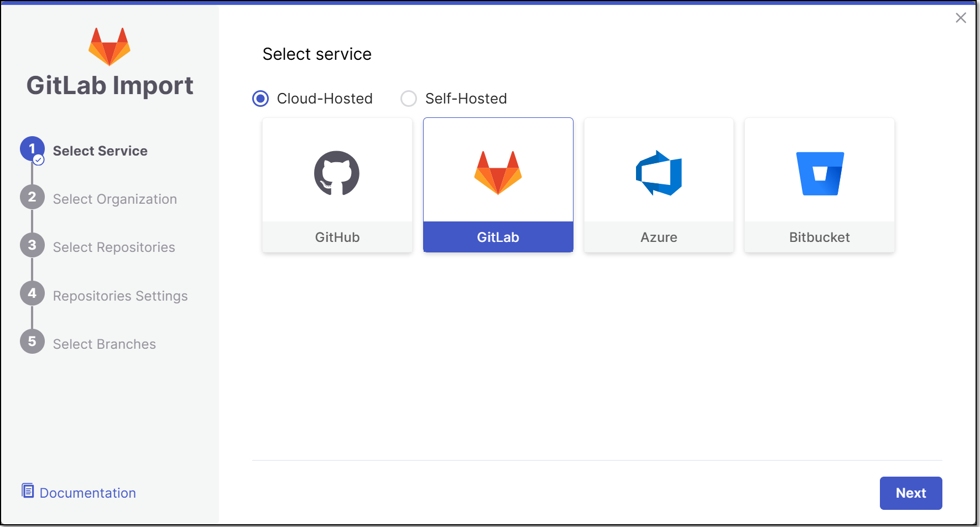Click the Documentation page icon
The image size is (980, 527).
28,491
